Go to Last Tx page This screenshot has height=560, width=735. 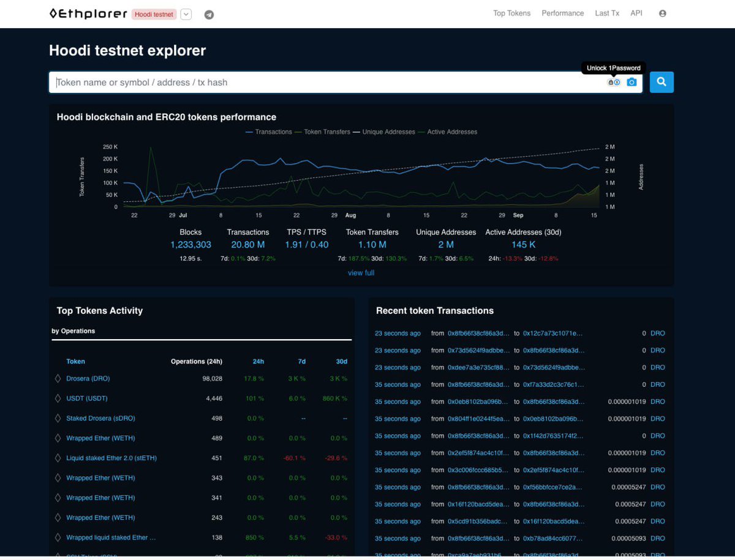tap(607, 13)
